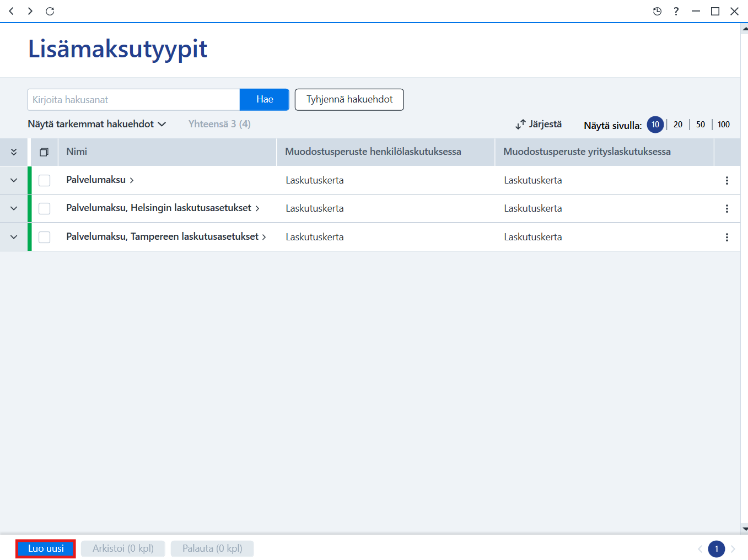748x560 pixels.
Task: Go to the next page arrow
Action: pyautogui.click(x=733, y=549)
